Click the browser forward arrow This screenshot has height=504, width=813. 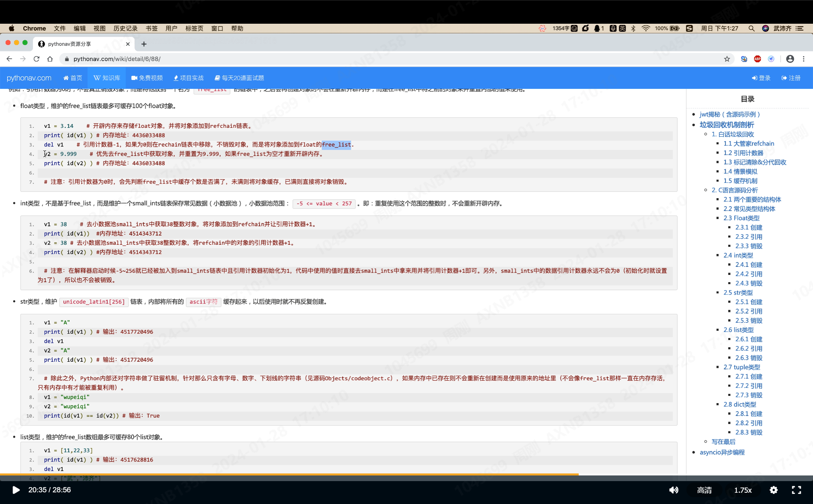tap(23, 59)
